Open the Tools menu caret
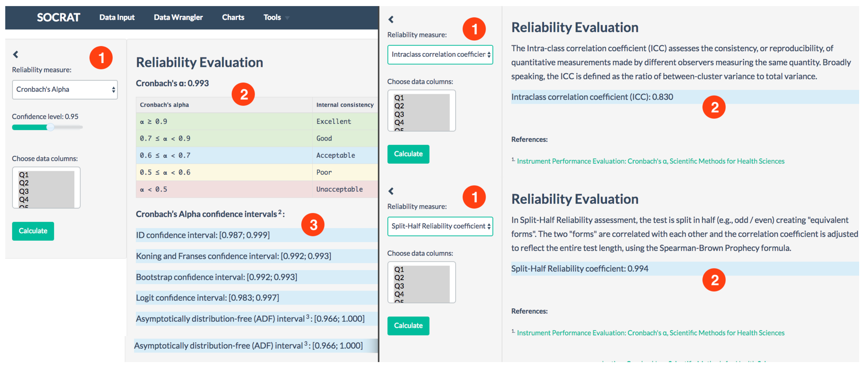 (x=287, y=18)
